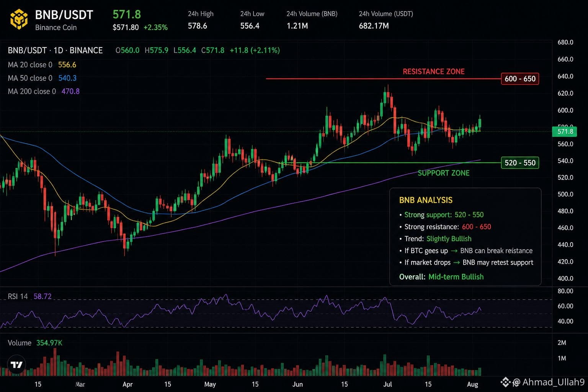
Task: Select the MA 20 close 0 indicator label
Action: [x=30, y=65]
